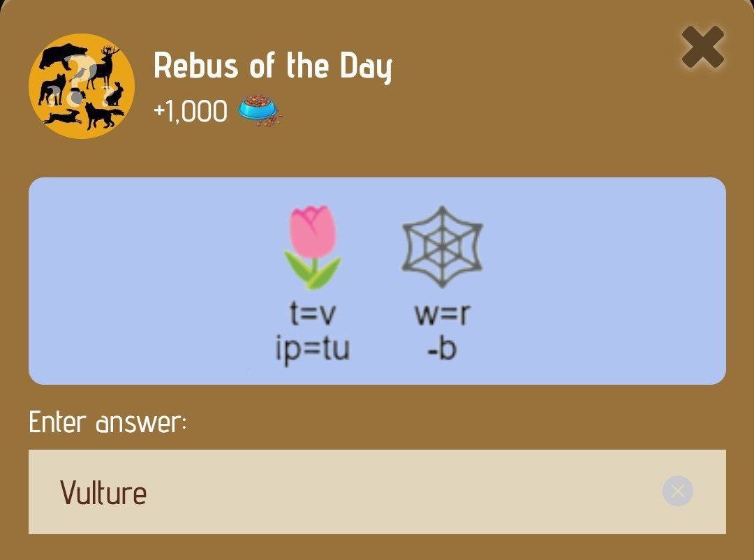Focus the answer input containing Vulture

(x=377, y=492)
